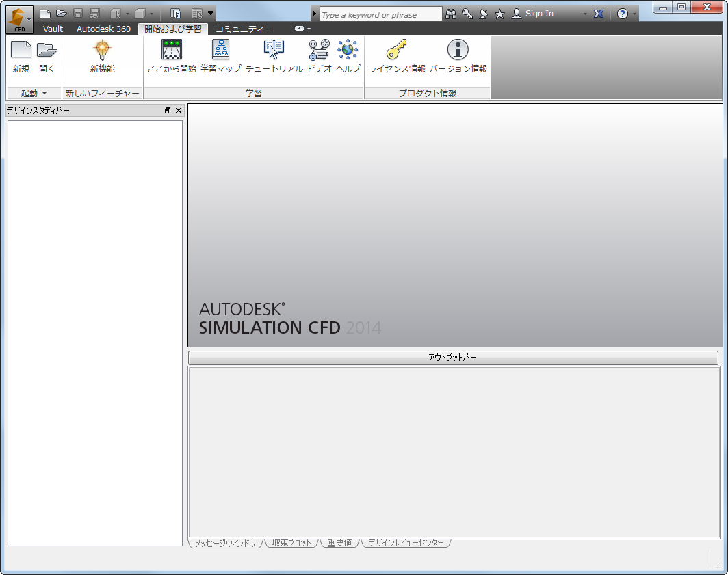Open the Sign In dropdown arrow

(585, 14)
